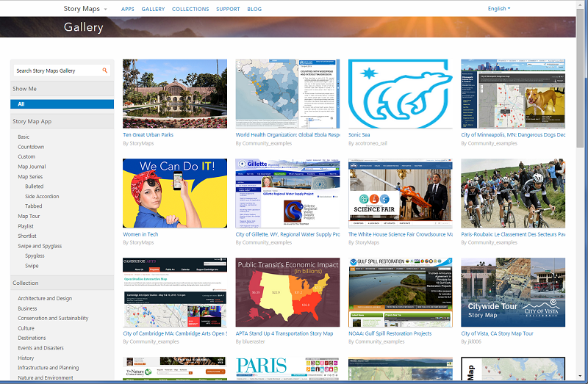Click the author blueraster text
This screenshot has height=384, width=588.
(254, 341)
